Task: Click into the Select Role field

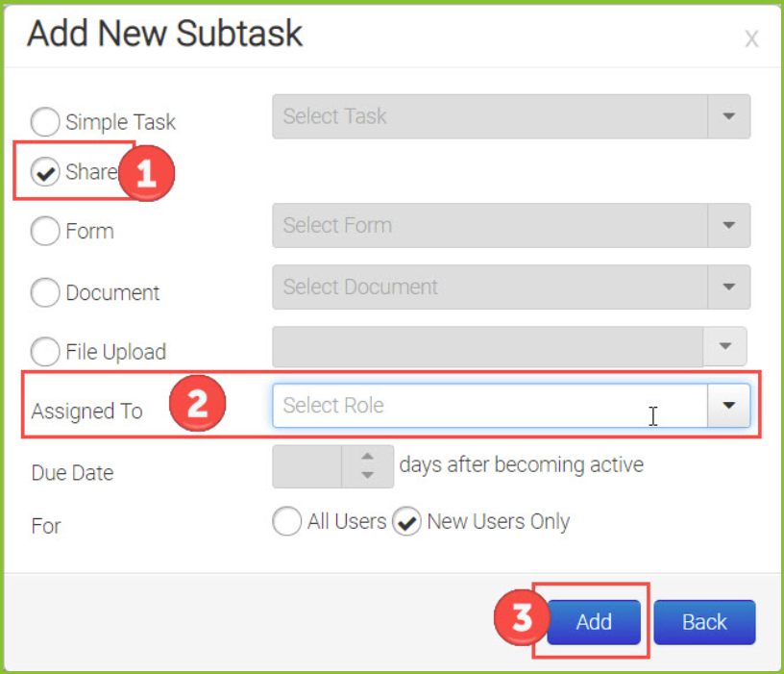Action: pos(490,406)
